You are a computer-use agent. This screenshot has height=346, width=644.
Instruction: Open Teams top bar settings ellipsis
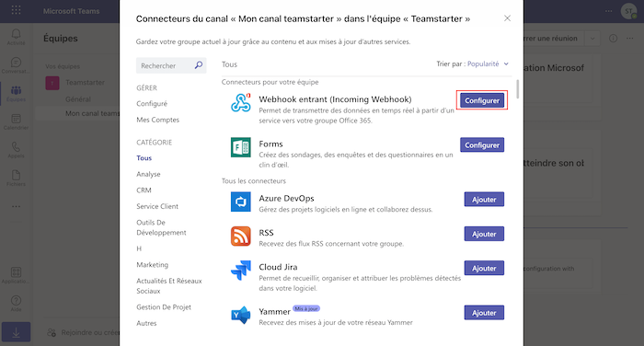tap(609, 11)
